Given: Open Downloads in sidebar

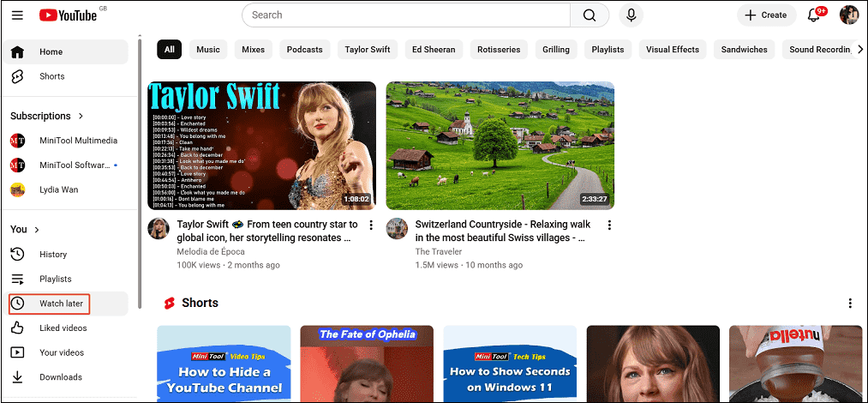Looking at the screenshot, I should click(65, 377).
